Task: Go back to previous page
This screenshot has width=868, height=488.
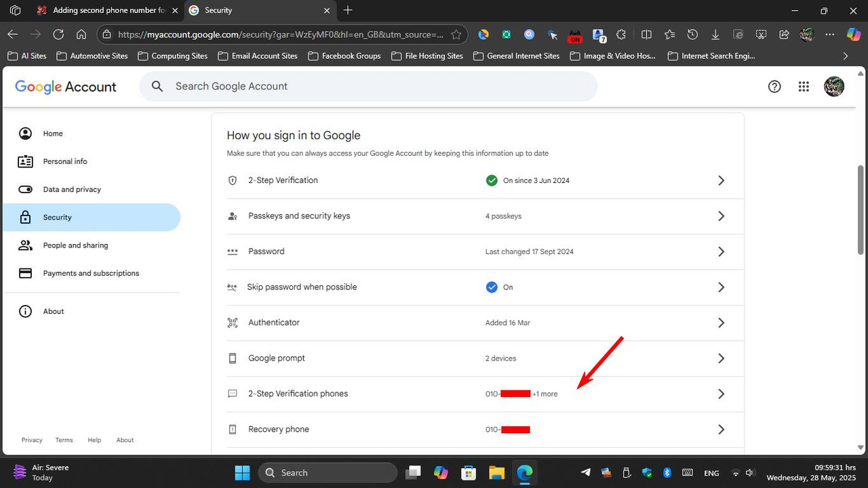Action: tap(13, 34)
